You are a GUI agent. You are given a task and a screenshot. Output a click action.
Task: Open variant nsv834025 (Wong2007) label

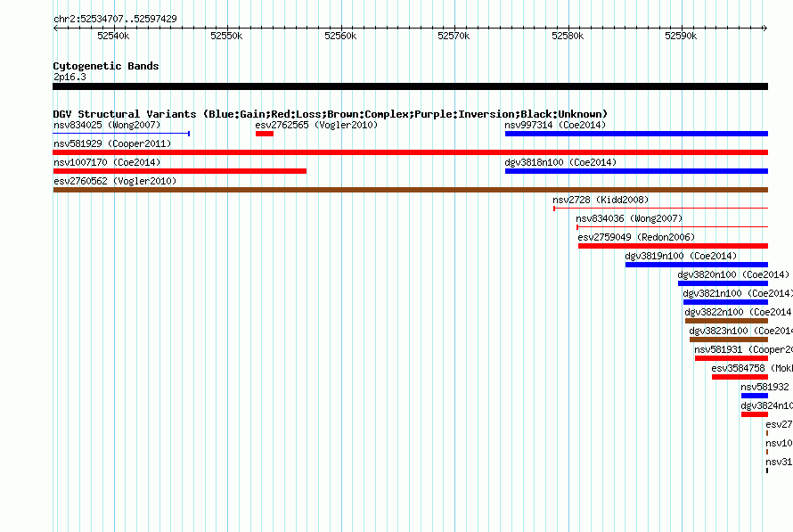click(107, 125)
